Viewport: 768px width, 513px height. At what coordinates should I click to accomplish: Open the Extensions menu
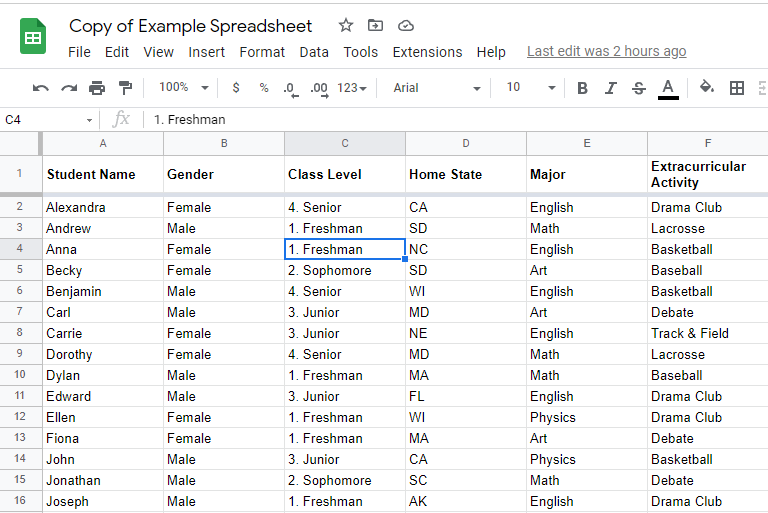tap(427, 52)
